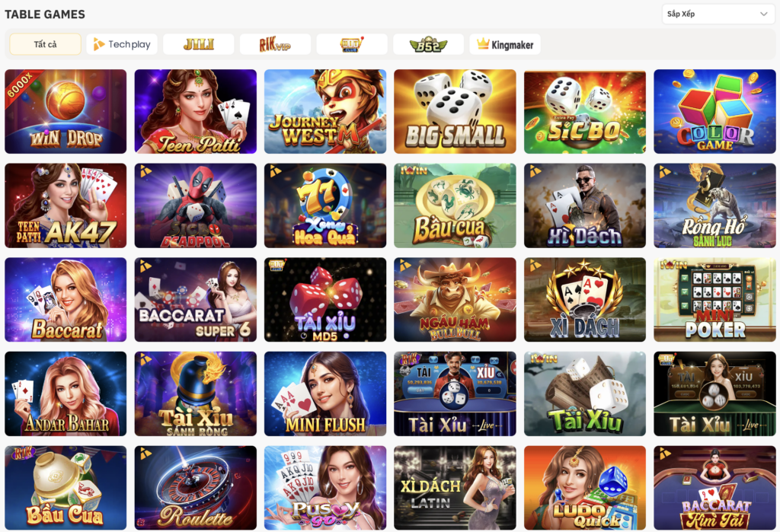
Task: Filter games by JILI provider logo
Action: (x=199, y=44)
